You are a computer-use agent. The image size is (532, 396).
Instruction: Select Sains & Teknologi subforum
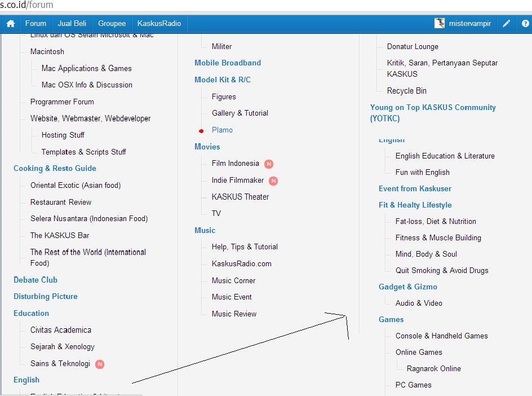point(60,363)
